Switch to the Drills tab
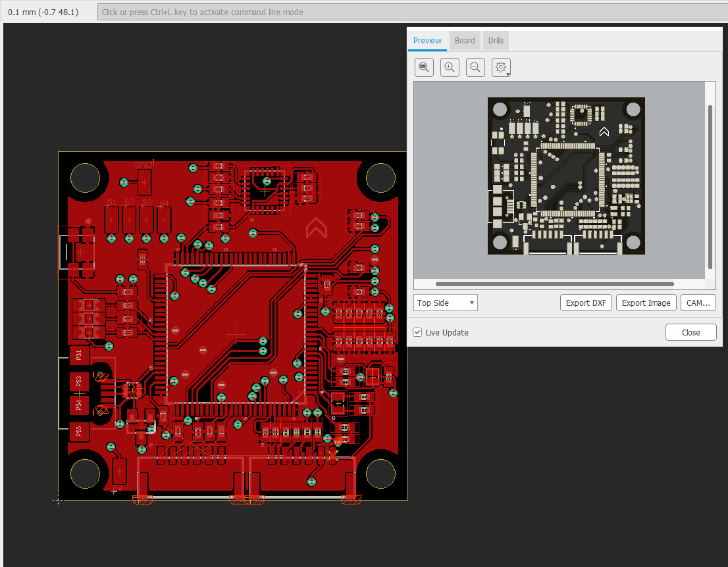Screen dimensions: 728x567 coord(496,40)
